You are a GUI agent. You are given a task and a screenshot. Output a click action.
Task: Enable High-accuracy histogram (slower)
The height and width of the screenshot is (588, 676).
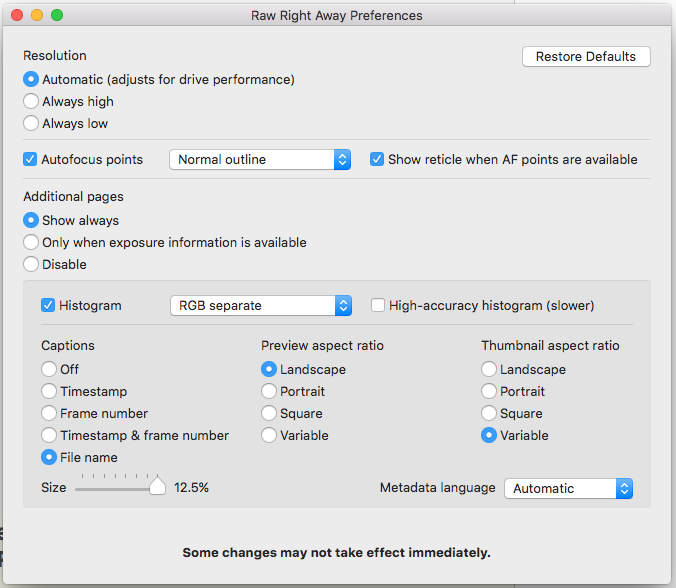tap(378, 305)
